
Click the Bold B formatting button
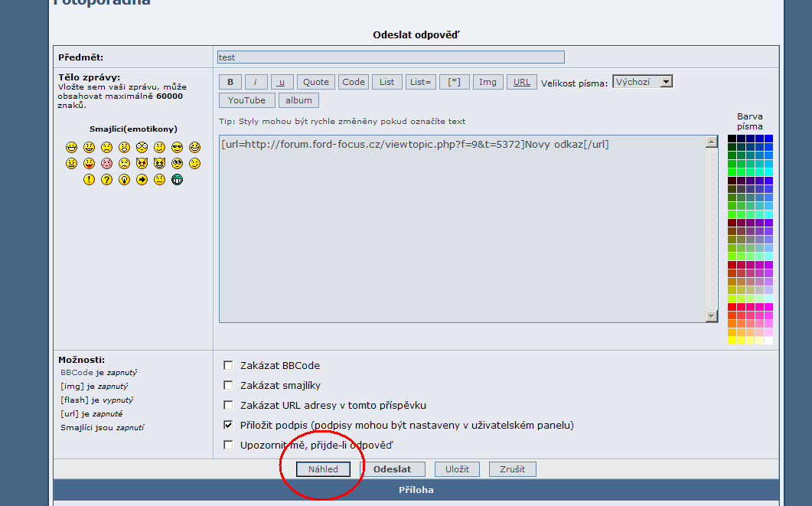(230, 82)
